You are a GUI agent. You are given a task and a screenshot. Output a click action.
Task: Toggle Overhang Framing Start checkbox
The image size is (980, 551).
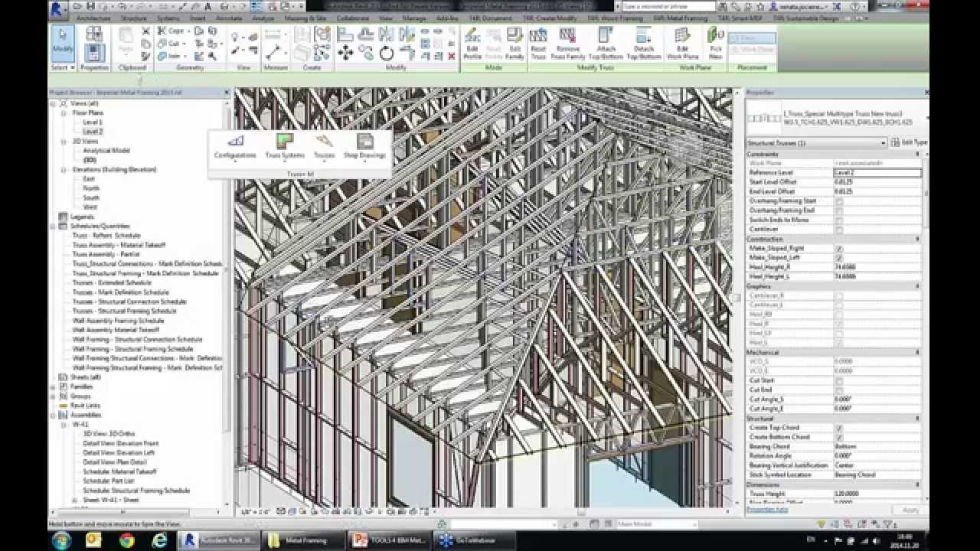[x=839, y=201]
